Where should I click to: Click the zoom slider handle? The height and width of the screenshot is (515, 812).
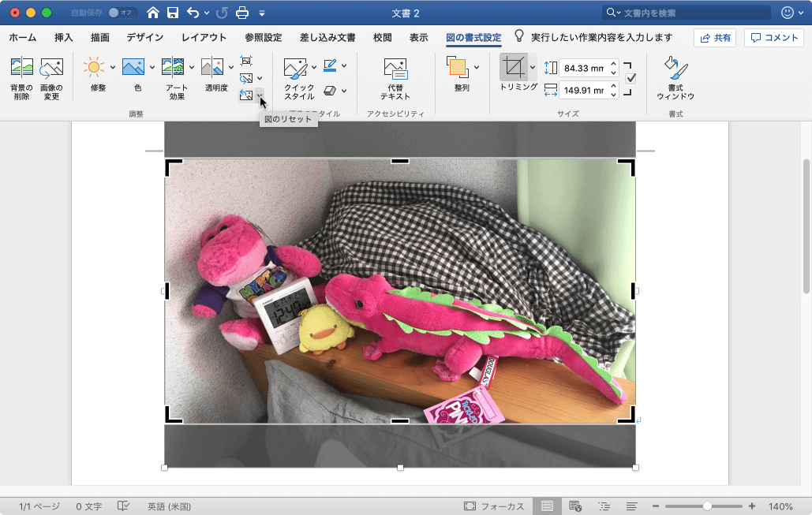click(707, 506)
